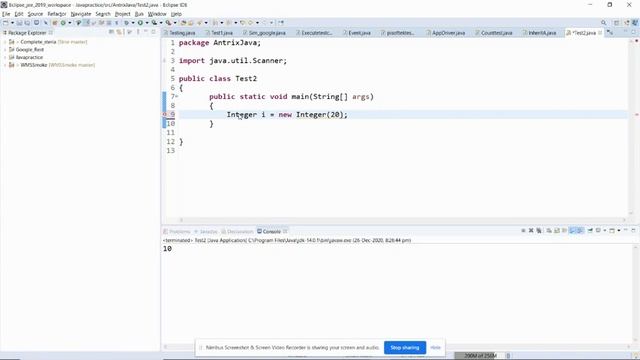Expand the Google_Rest project
The image size is (640, 360).
[5, 50]
